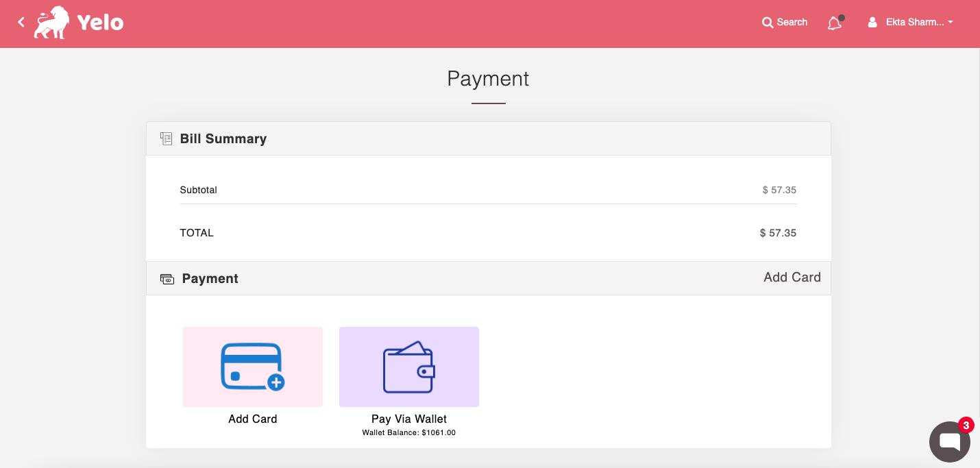Click the Search text in the navbar
Viewport: 980px width, 468px height.
[x=792, y=23]
